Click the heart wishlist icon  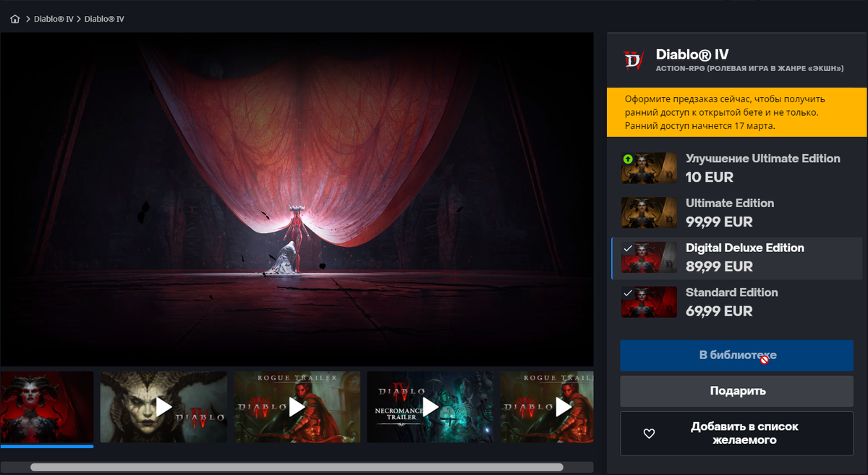649,434
